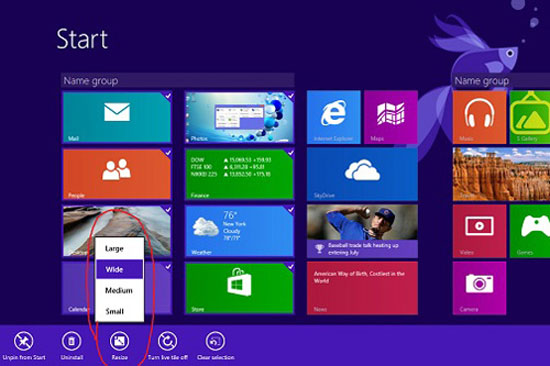Open the SkyDrive tile
The height and width of the screenshot is (366, 550).
[362, 174]
